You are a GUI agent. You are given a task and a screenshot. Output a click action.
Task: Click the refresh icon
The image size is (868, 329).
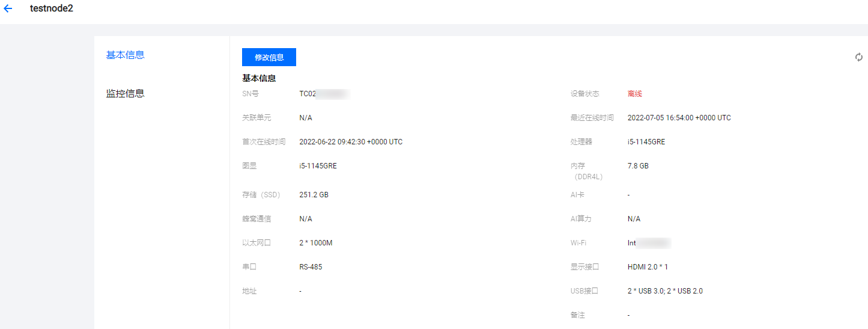coord(859,57)
